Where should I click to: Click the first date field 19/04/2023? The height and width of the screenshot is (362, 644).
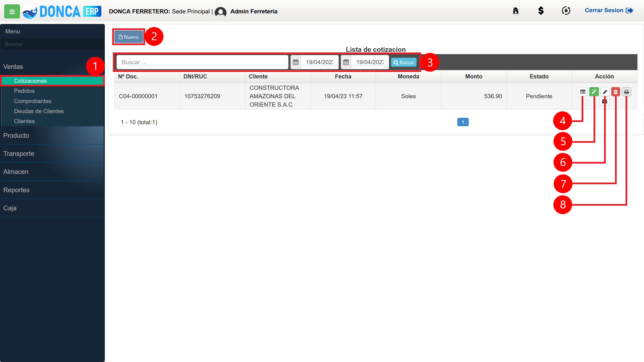tap(319, 62)
